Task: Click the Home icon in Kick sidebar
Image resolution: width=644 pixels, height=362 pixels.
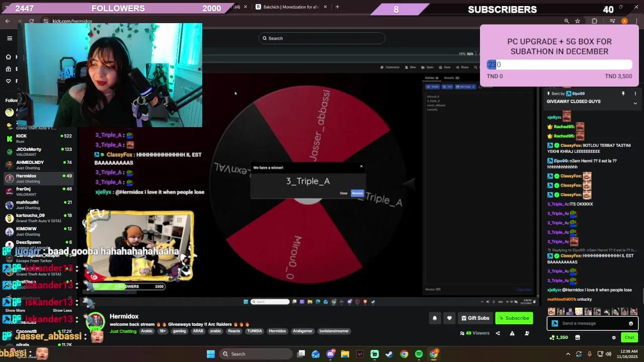Action: pos(8,57)
